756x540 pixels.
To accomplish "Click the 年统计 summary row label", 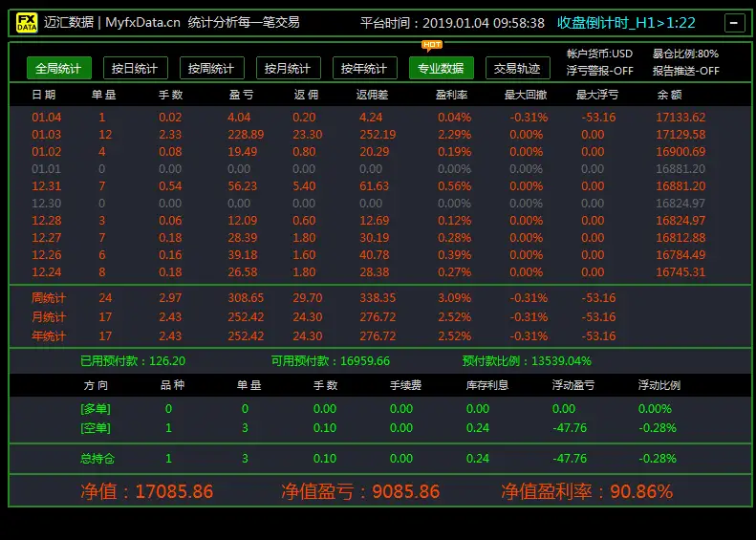I will (48, 335).
